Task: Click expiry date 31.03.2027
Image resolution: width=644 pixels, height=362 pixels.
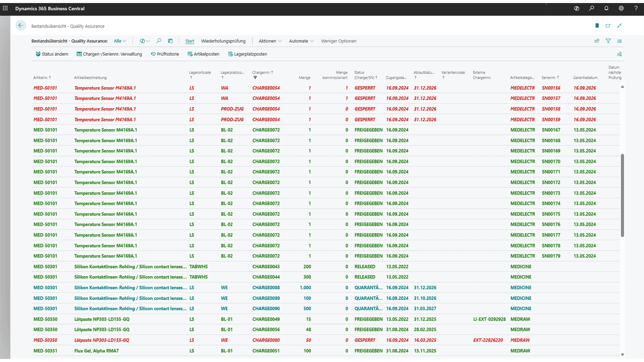Action: coord(425,309)
